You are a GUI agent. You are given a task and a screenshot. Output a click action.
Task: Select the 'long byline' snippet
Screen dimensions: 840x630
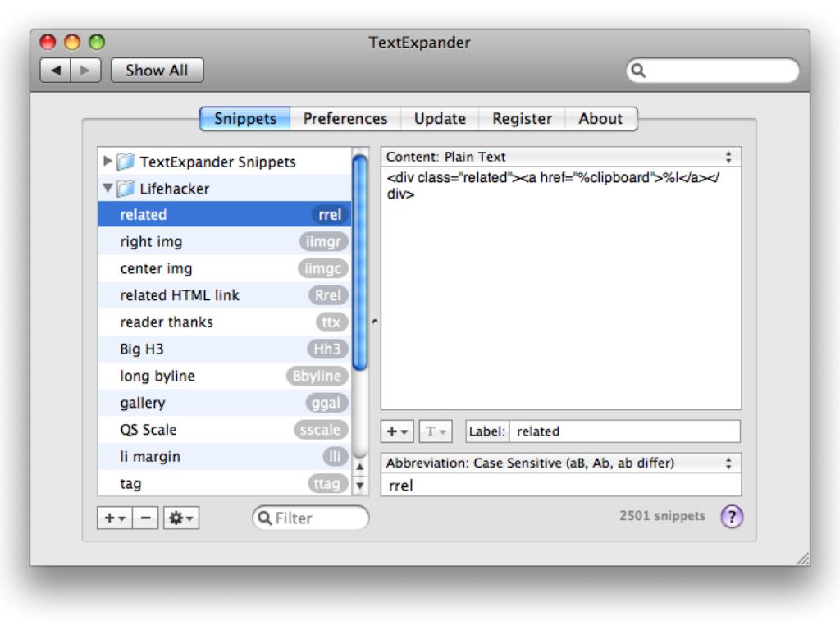(225, 376)
